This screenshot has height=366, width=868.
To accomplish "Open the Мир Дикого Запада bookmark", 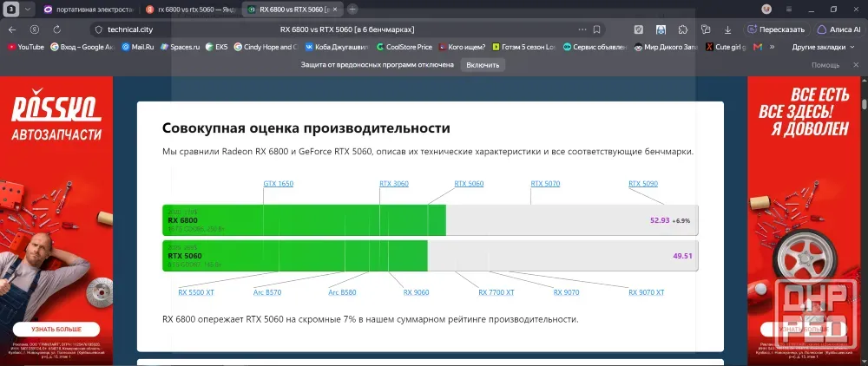I will [x=666, y=47].
